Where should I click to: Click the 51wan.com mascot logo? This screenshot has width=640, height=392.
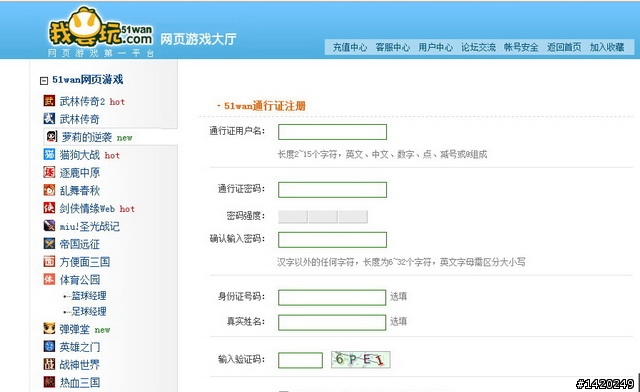pyautogui.click(x=100, y=28)
